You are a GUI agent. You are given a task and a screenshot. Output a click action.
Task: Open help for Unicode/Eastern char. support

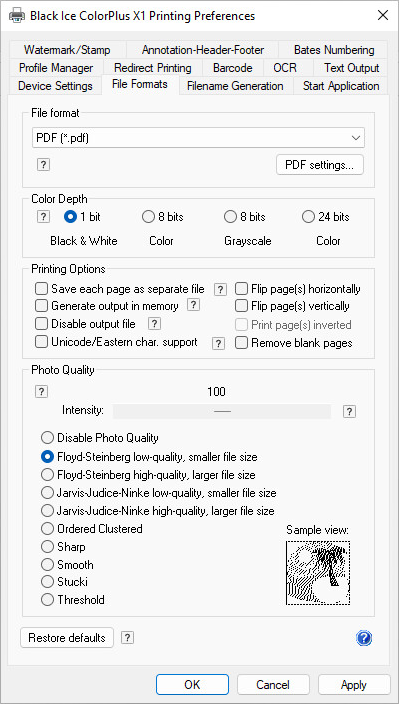click(x=218, y=343)
